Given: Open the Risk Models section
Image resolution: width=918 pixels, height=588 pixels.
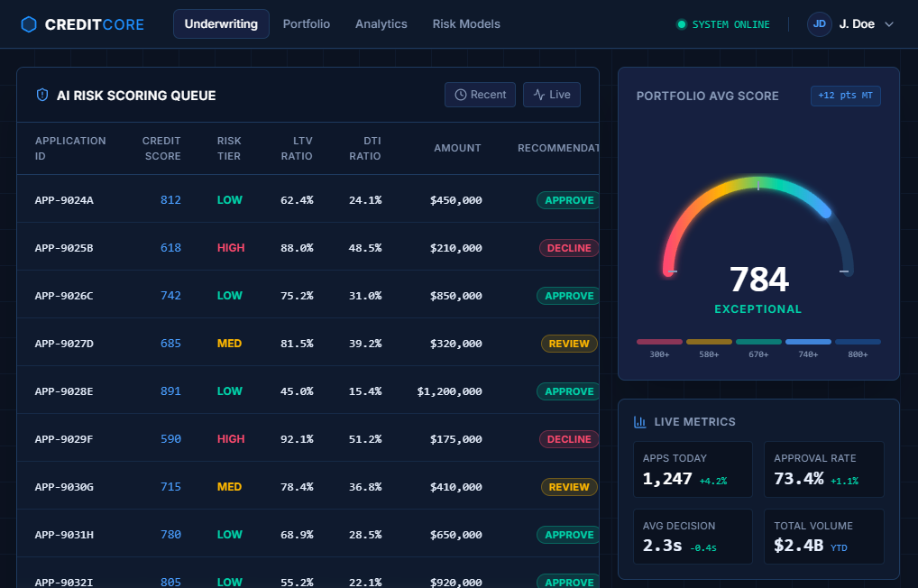Looking at the screenshot, I should click(x=466, y=24).
